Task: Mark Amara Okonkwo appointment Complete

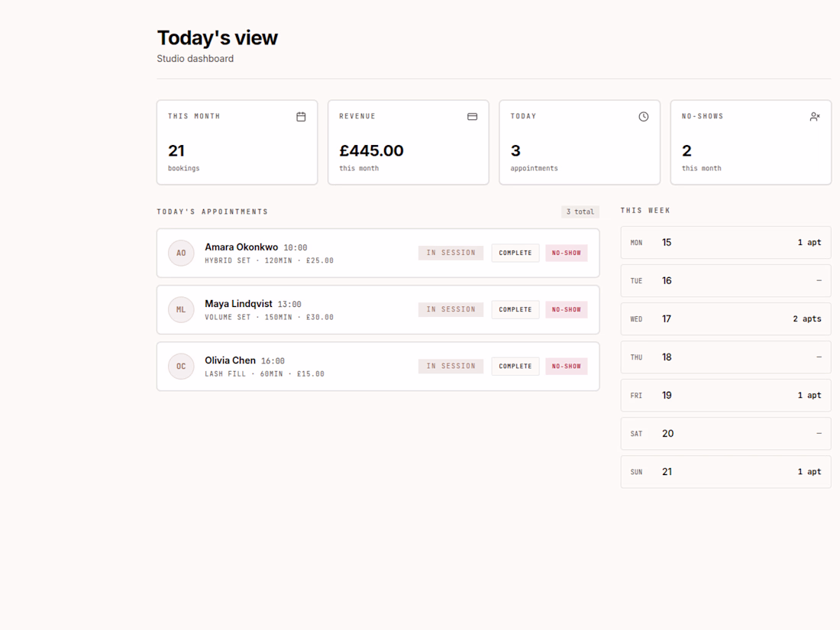Action: (515, 253)
